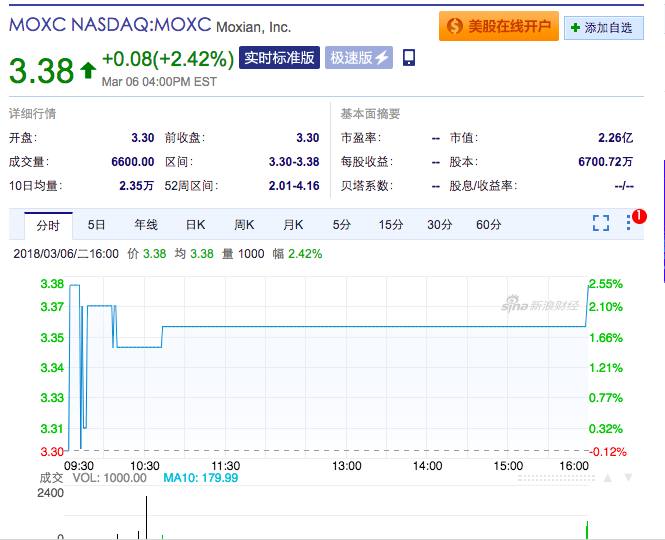Click the 股本 value 6700.72万
Image resolution: width=665 pixels, height=540 pixels.
[x=606, y=162]
